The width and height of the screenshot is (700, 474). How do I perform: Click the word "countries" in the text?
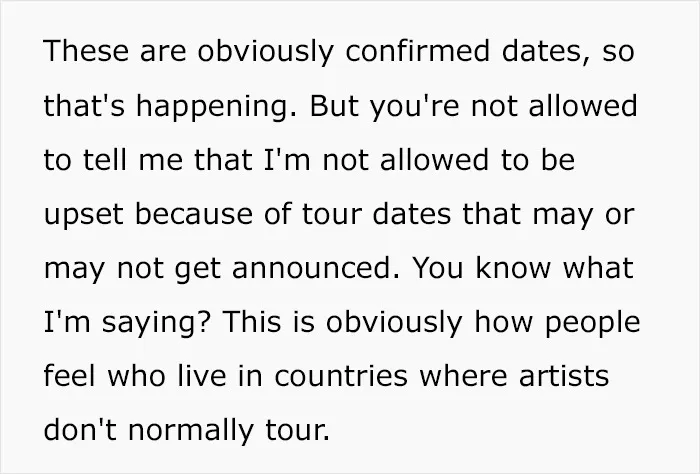pos(341,376)
